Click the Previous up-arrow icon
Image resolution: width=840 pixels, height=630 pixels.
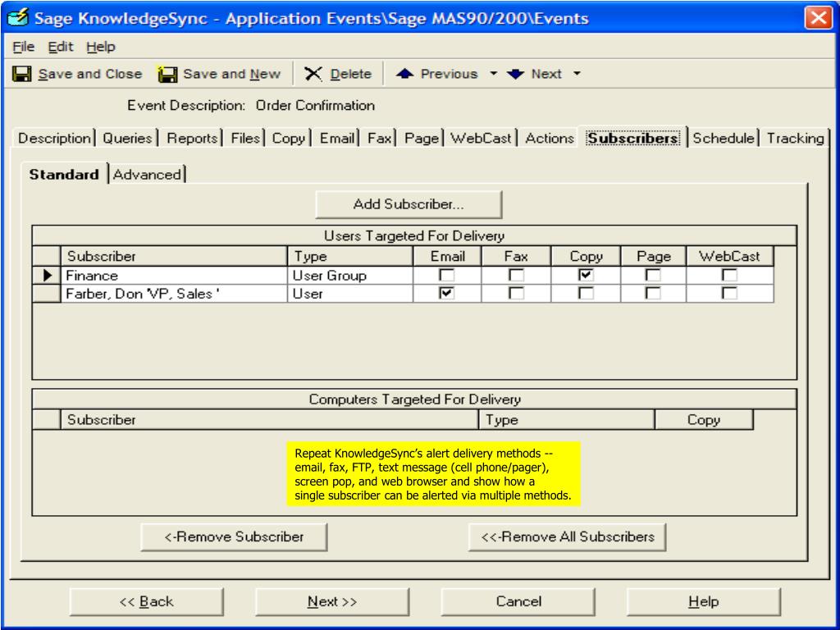pyautogui.click(x=404, y=74)
